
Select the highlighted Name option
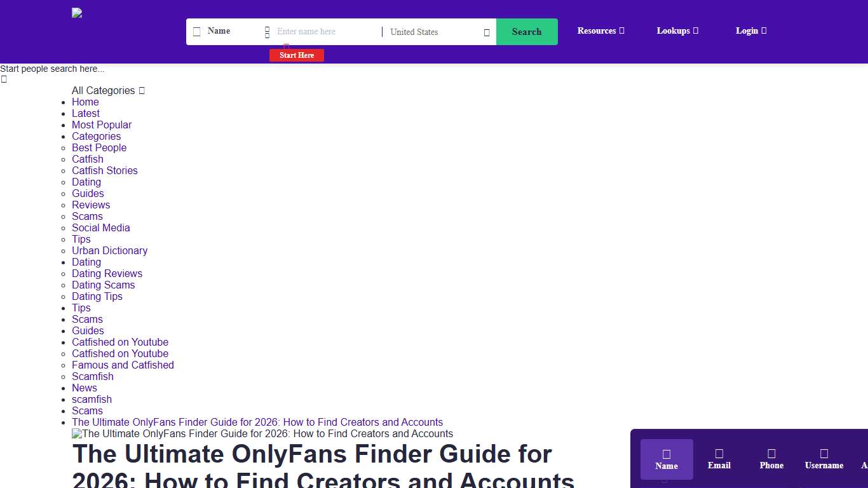pos(666,457)
